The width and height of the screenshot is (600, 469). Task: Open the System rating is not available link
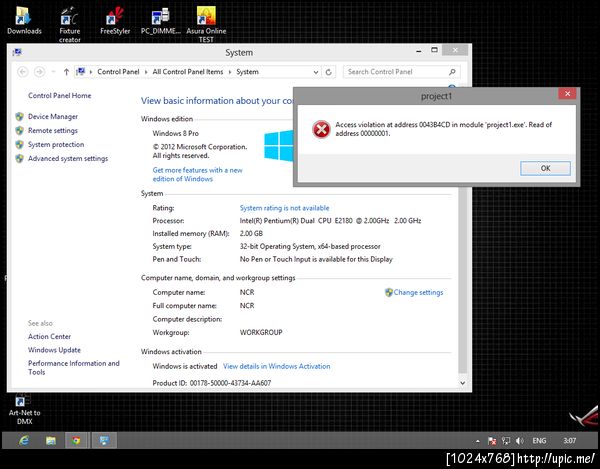coord(284,208)
